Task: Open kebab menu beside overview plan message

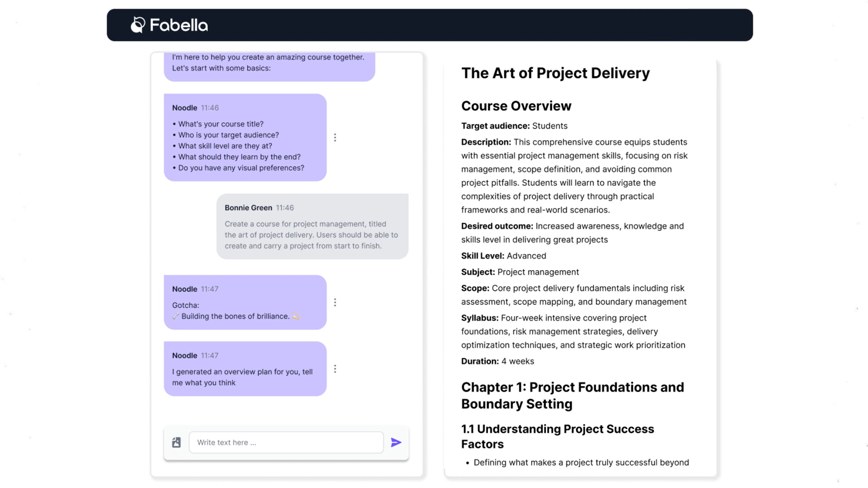Action: (335, 369)
